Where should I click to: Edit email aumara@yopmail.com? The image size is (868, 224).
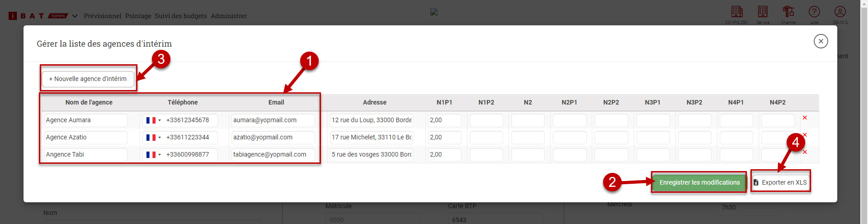pos(273,120)
